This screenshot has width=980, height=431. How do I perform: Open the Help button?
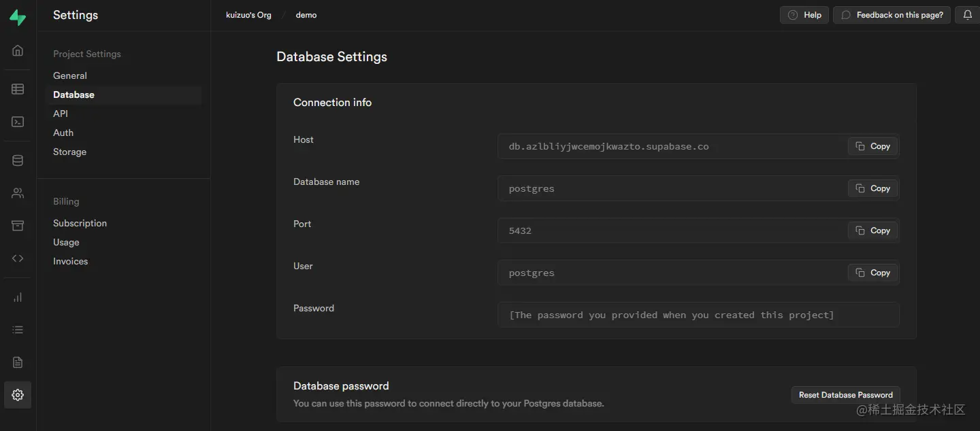(804, 15)
